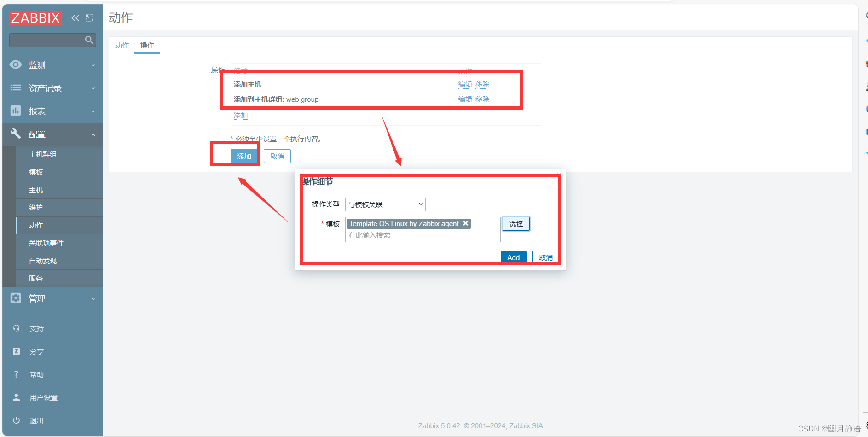Screen dimensions: 868x437
Task: Expand the 监测 menu chevron
Action: click(93, 65)
